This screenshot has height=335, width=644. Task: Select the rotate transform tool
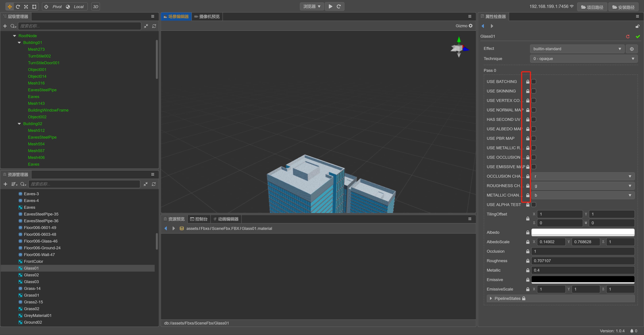(x=18, y=7)
